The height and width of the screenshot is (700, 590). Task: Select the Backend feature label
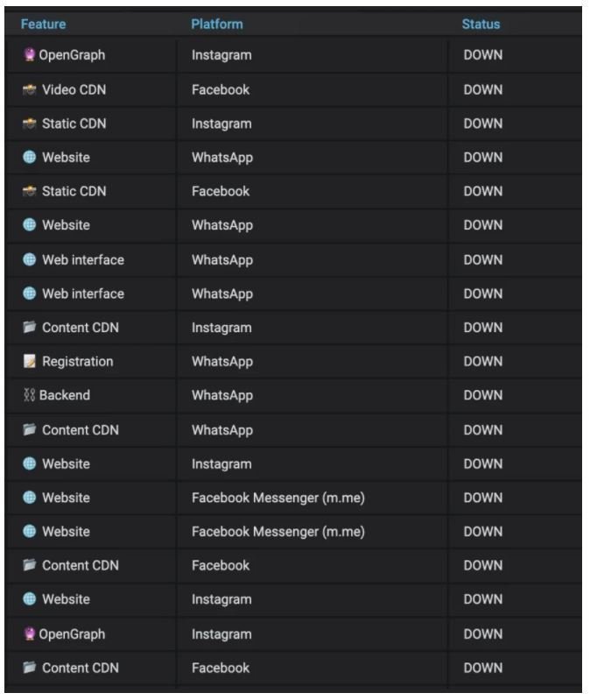click(65, 395)
